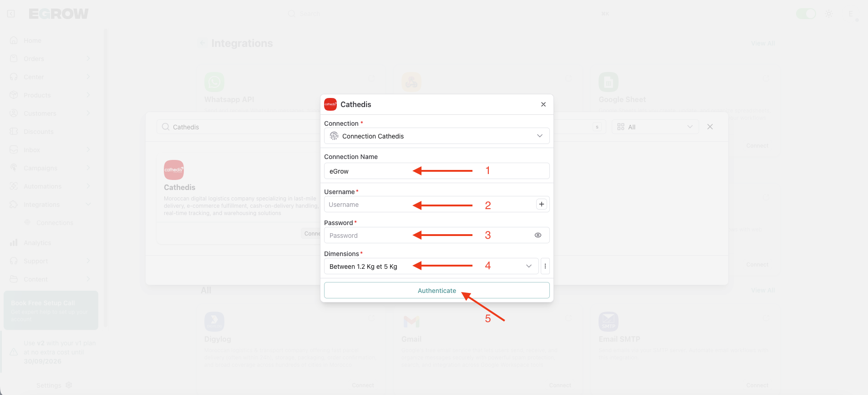This screenshot has width=868, height=395.
Task: Click the plus button beside Username
Action: [x=542, y=204]
